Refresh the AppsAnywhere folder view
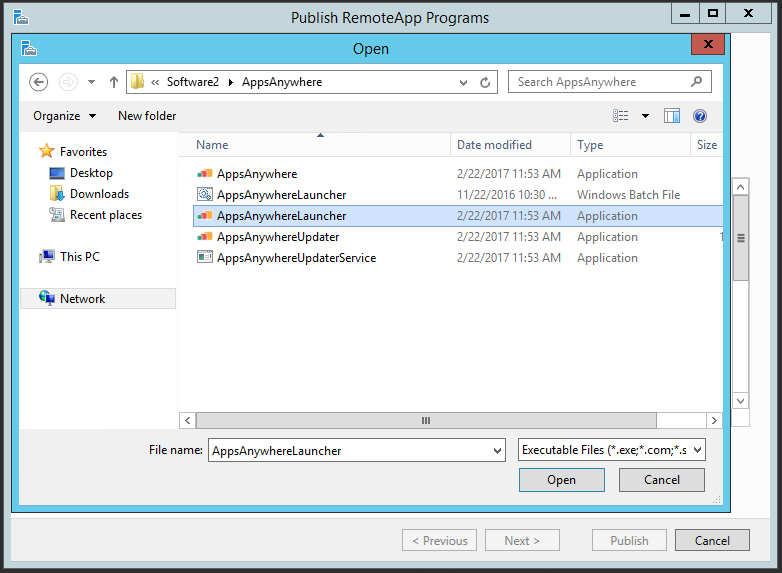The height and width of the screenshot is (573, 782). [x=486, y=82]
